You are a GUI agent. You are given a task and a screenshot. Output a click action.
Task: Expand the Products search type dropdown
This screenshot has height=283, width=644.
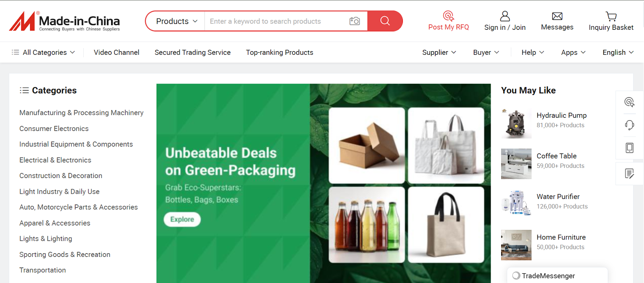(177, 21)
